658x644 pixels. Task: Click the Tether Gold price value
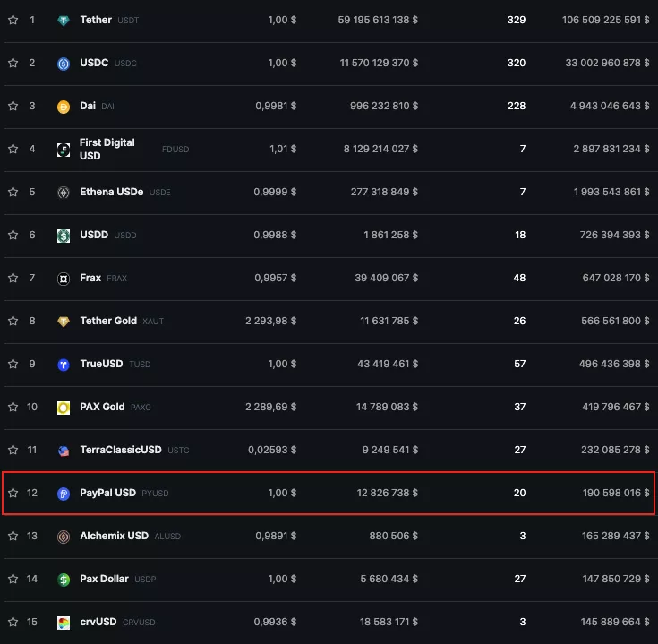[x=270, y=321]
